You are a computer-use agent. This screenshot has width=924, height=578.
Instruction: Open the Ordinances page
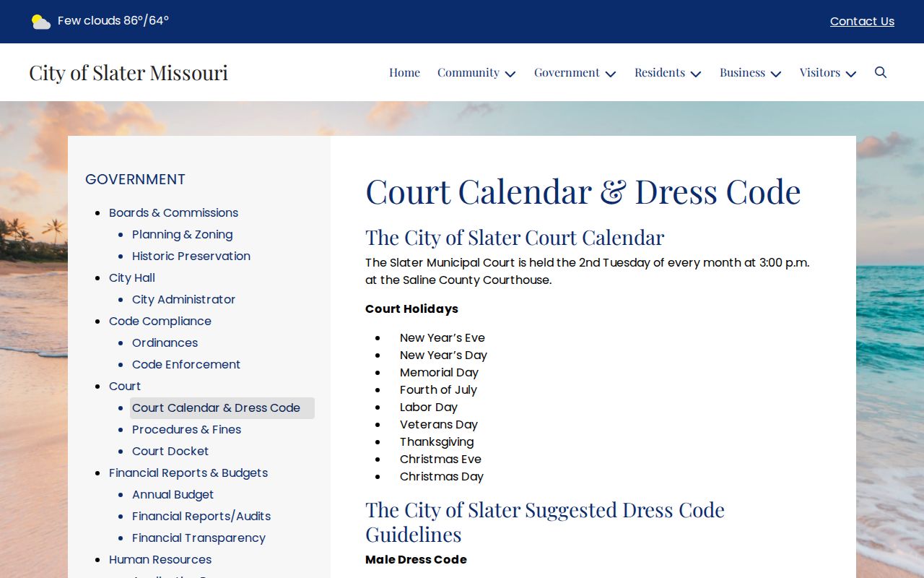click(165, 342)
